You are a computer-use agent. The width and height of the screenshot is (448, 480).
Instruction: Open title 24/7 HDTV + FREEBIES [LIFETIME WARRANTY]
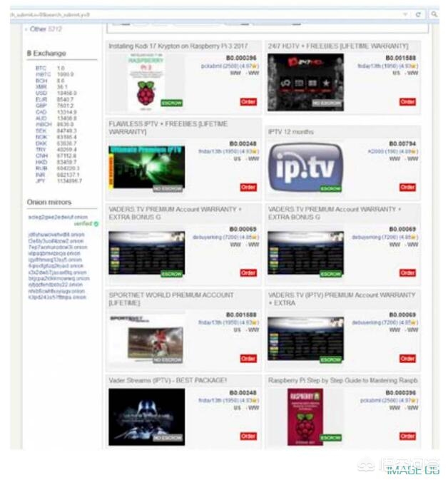pyautogui.click(x=338, y=46)
